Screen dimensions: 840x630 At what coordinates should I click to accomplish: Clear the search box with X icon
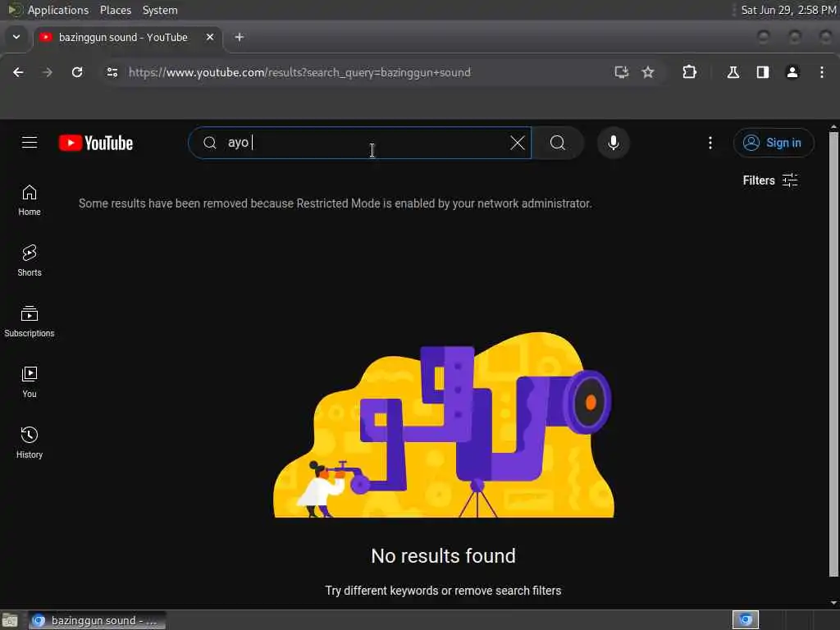point(518,143)
